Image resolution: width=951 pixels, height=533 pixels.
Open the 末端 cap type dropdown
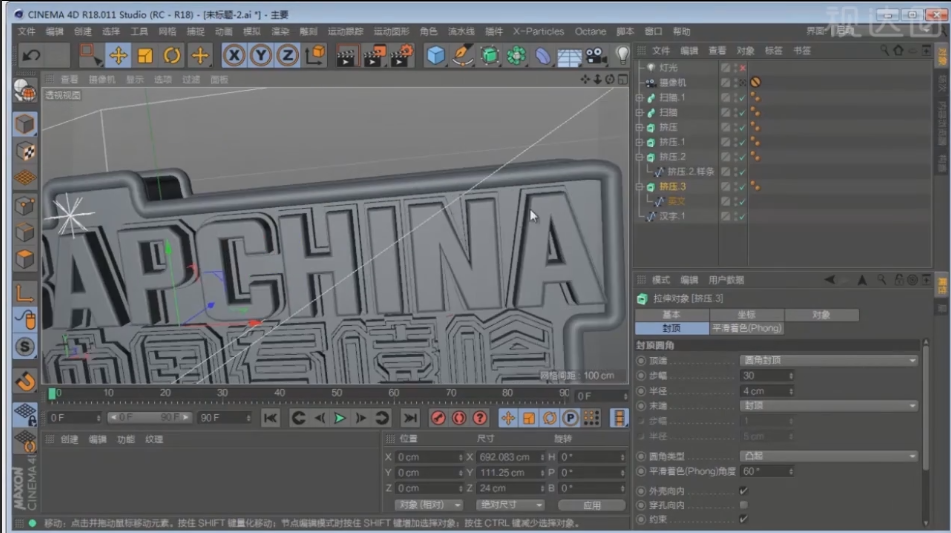click(828, 405)
